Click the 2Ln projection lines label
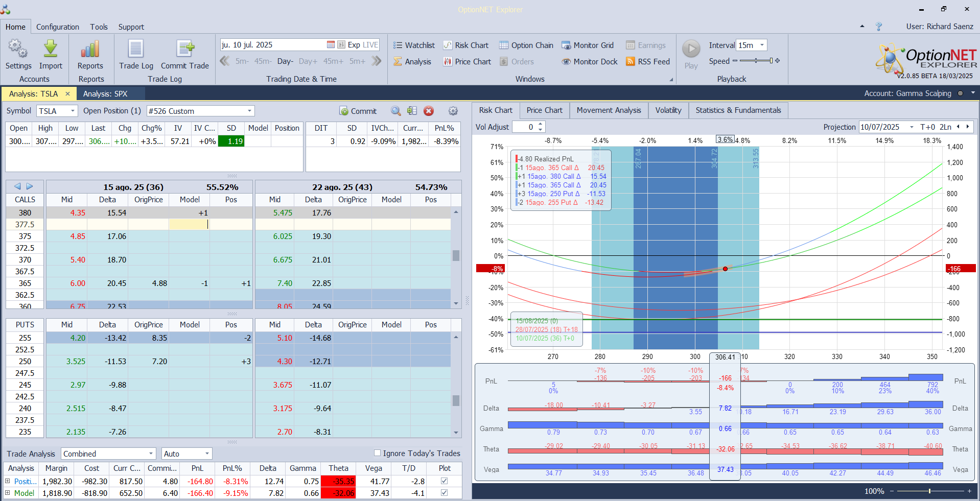The image size is (980, 501). pos(945,127)
